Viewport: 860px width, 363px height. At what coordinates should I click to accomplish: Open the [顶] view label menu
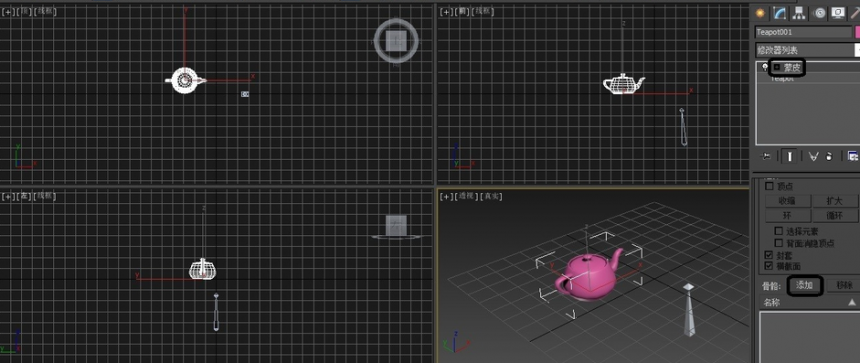click(25, 11)
